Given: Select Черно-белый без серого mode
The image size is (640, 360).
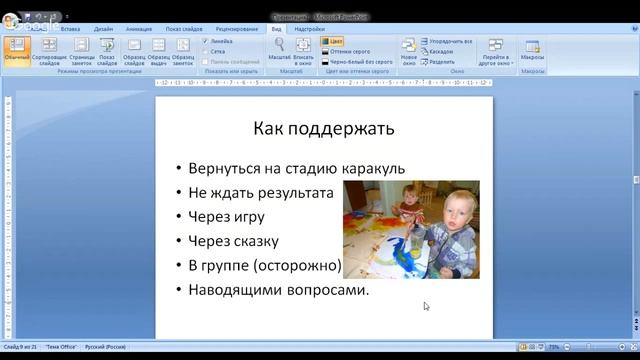Looking at the screenshot, I should click(357, 62).
